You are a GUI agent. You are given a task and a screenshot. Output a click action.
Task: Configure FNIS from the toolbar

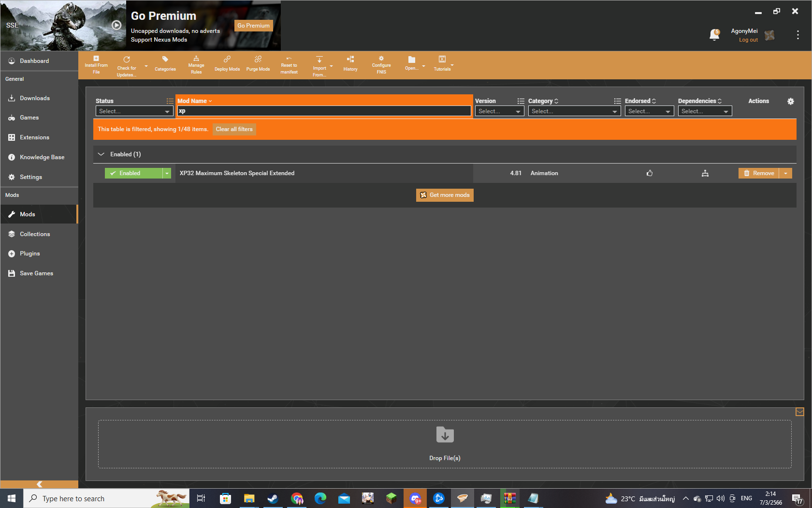381,65
